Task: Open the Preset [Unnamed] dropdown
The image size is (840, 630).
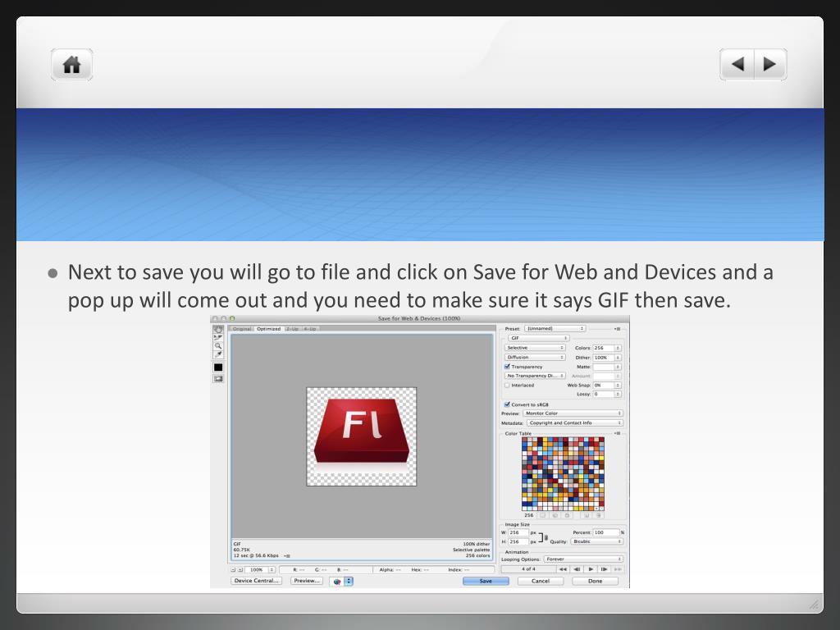Action: (555, 328)
